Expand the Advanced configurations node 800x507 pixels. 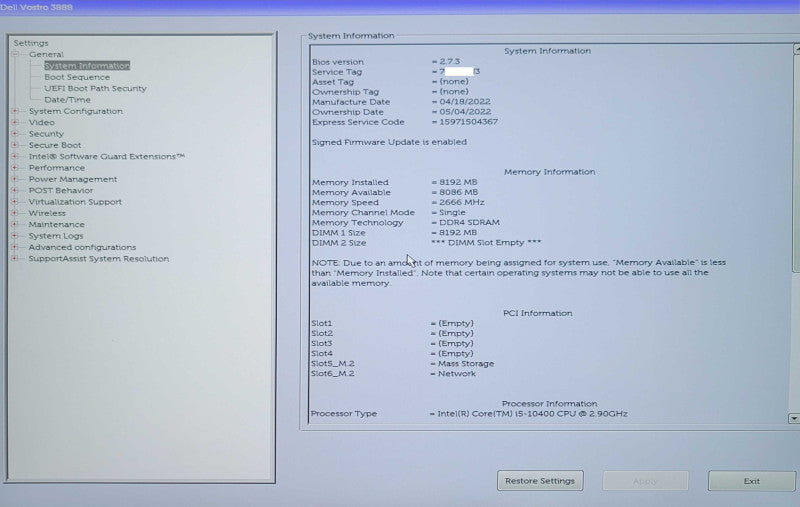pos(15,247)
